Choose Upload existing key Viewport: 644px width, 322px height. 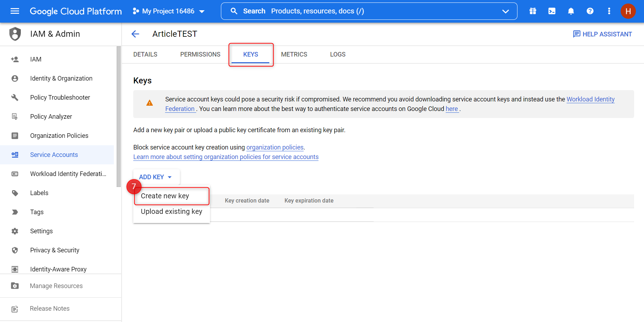tap(171, 211)
